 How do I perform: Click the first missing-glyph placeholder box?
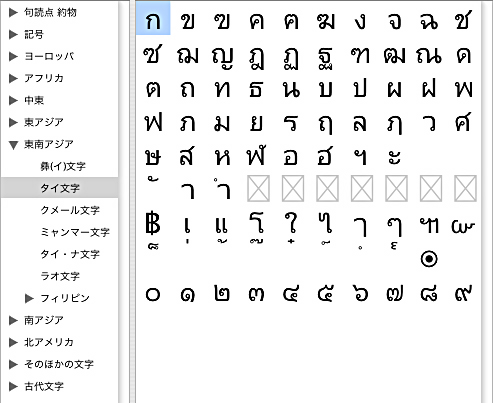(x=258, y=189)
